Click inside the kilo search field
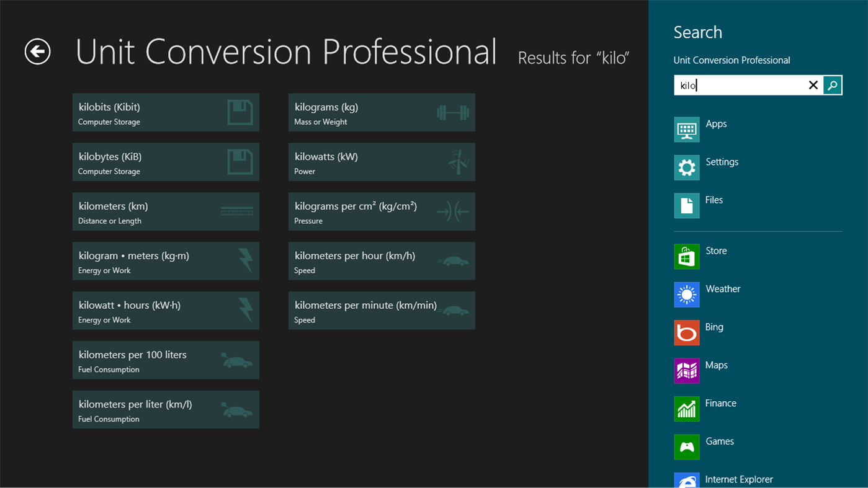The height and width of the screenshot is (488, 868). [x=738, y=85]
